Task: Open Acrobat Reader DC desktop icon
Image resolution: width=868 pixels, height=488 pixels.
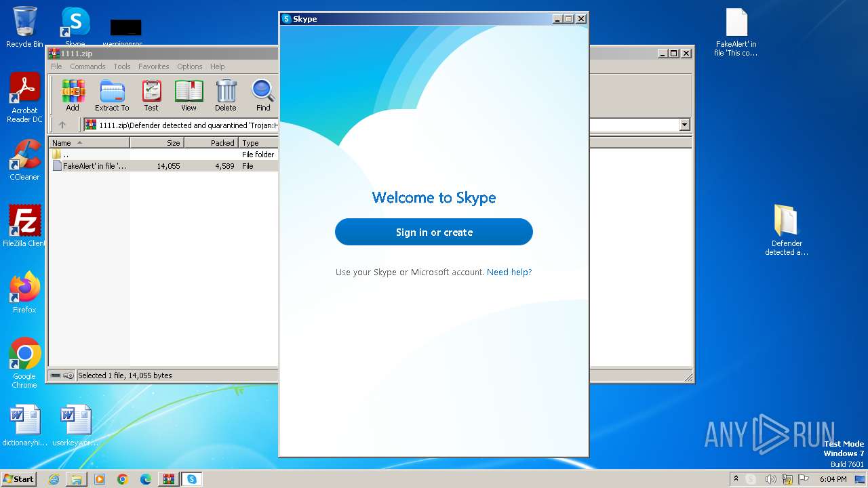Action: (x=24, y=98)
